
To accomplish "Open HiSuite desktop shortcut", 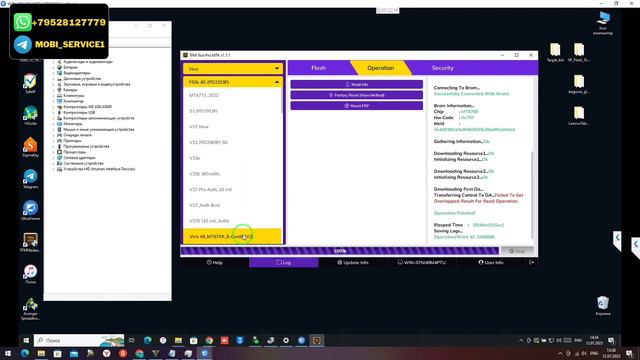I will pos(30,116).
